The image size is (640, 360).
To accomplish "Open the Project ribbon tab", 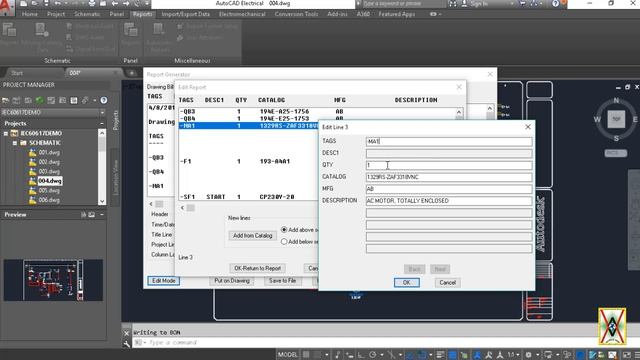I will point(56,14).
